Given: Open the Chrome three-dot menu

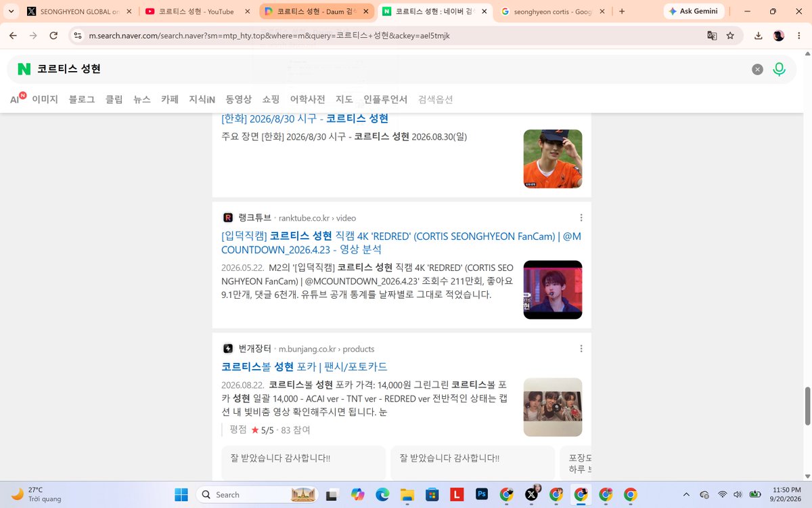Looking at the screenshot, I should click(x=798, y=35).
